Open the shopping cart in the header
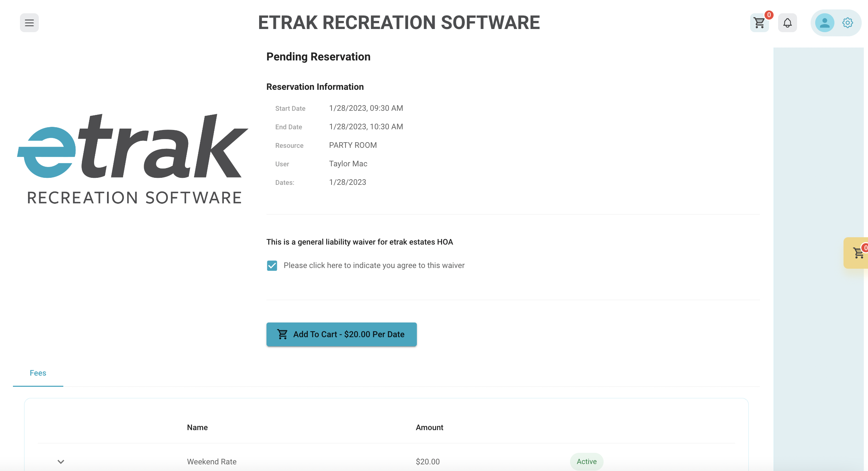 759,23
